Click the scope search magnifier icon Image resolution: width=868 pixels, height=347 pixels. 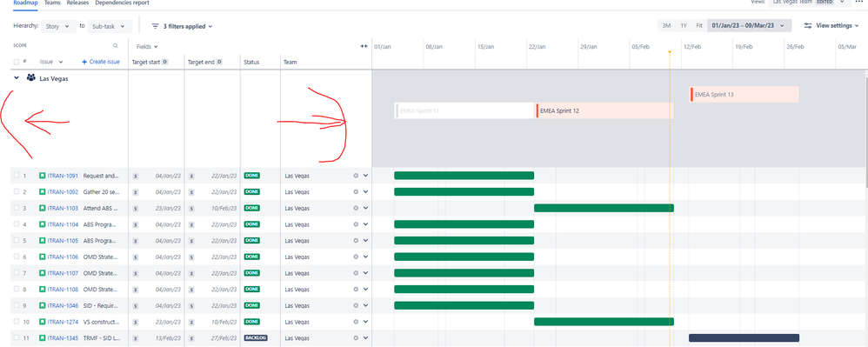116,46
